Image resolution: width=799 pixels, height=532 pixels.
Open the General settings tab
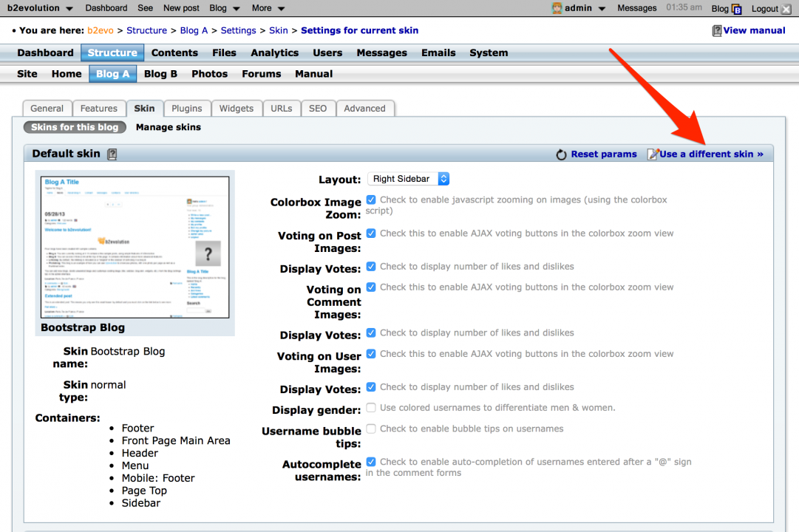pos(47,109)
